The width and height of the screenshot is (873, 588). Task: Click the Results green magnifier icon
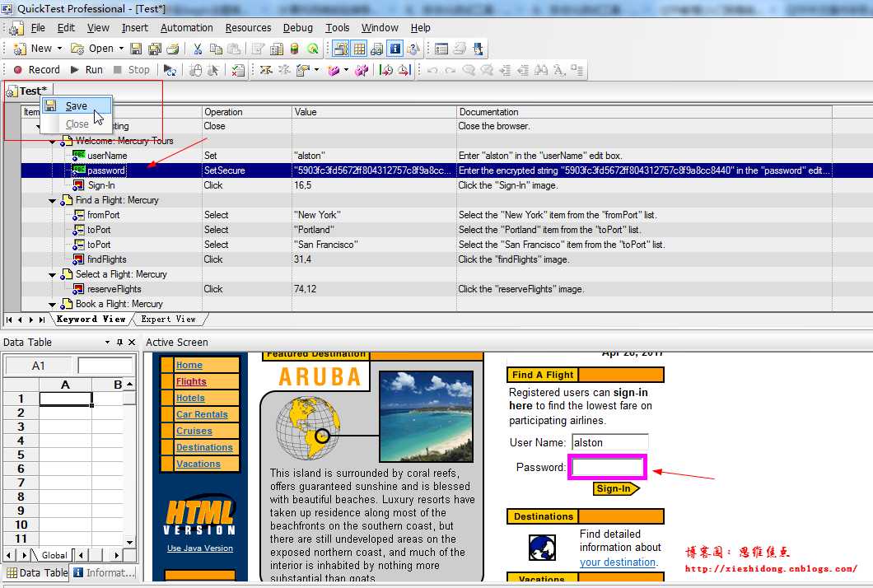pyautogui.click(x=313, y=49)
